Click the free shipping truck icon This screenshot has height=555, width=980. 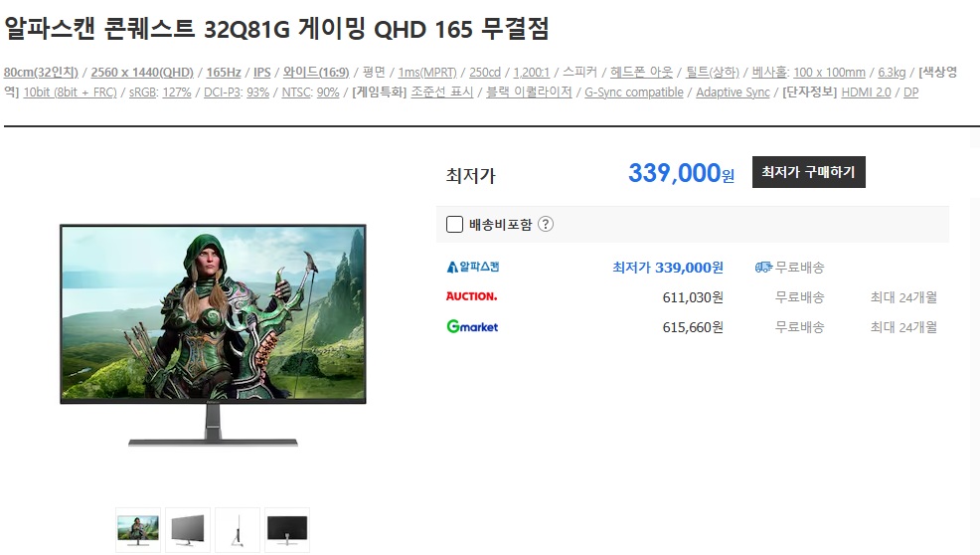pos(763,268)
